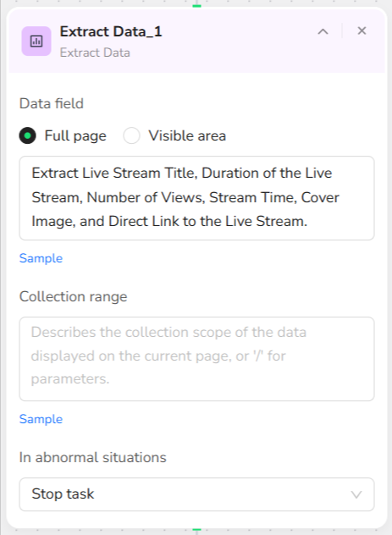Click the purple Extract Data chart icon
Viewport: 392px width, 535px height.
[36, 41]
